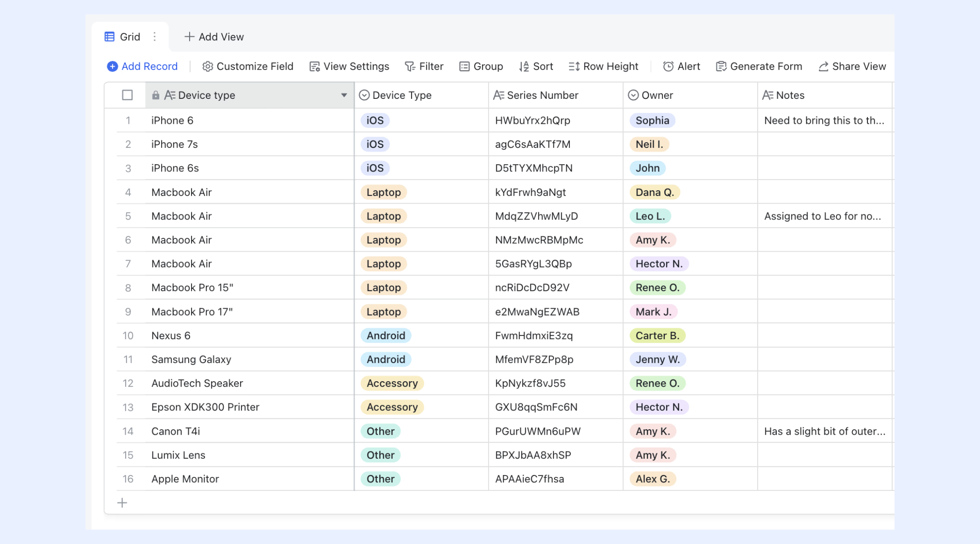
Task: Open Alert settings
Action: tap(681, 67)
